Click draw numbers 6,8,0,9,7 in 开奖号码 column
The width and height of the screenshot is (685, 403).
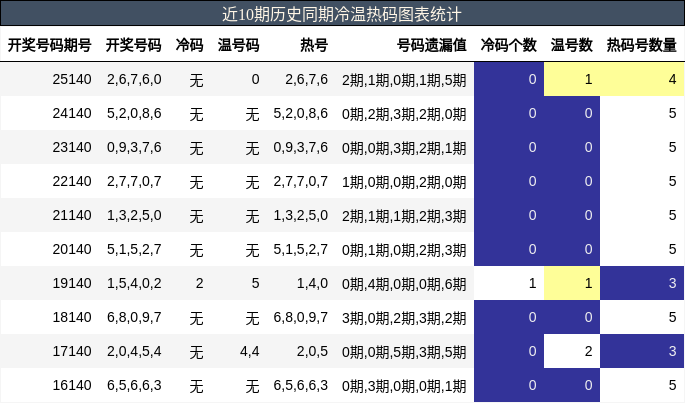tap(134, 317)
